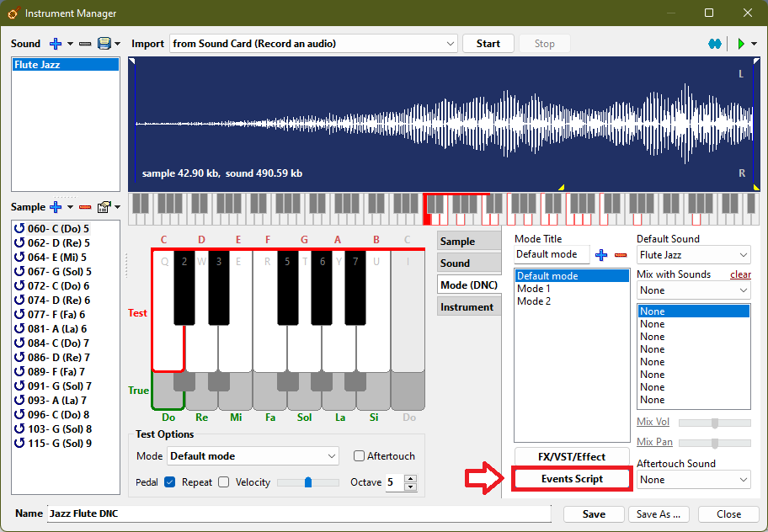The height and width of the screenshot is (532, 768).
Task: Click the red minus icon to remove sample
Action: point(84,207)
